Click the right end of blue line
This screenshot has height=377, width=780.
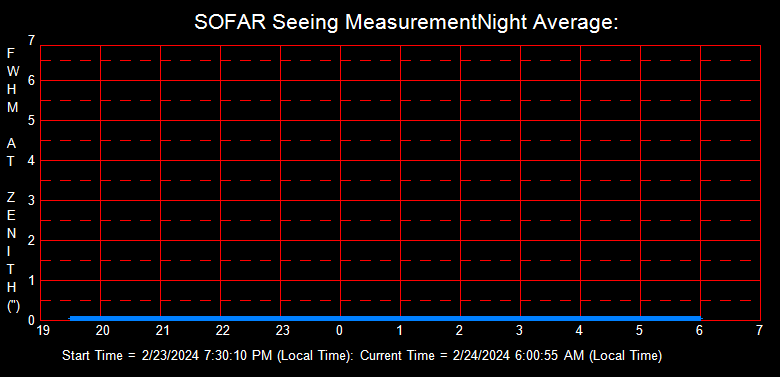pos(700,318)
